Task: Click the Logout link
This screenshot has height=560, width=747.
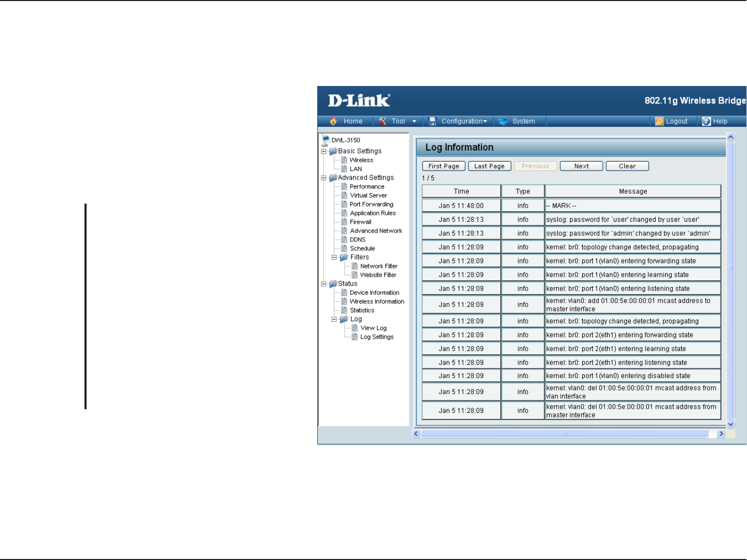Action: click(x=676, y=121)
